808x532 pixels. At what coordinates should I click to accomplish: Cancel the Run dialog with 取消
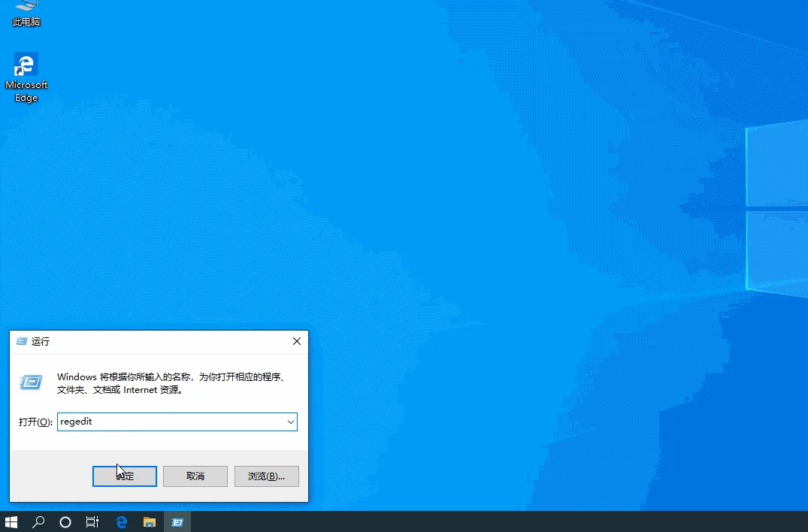195,476
